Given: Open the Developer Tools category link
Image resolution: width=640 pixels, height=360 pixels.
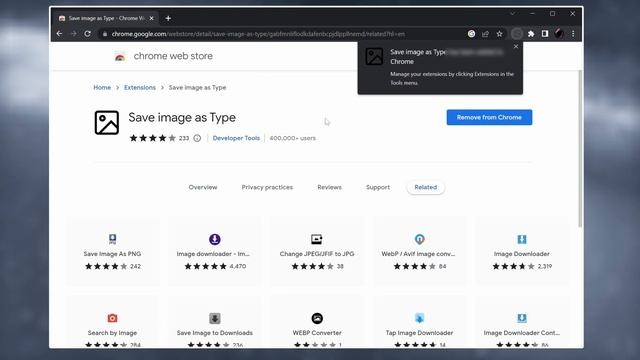Looking at the screenshot, I should pos(236,138).
